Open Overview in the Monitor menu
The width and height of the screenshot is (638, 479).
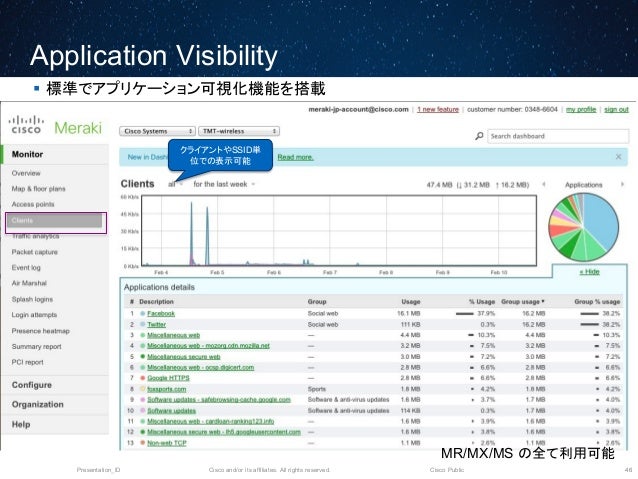point(26,173)
